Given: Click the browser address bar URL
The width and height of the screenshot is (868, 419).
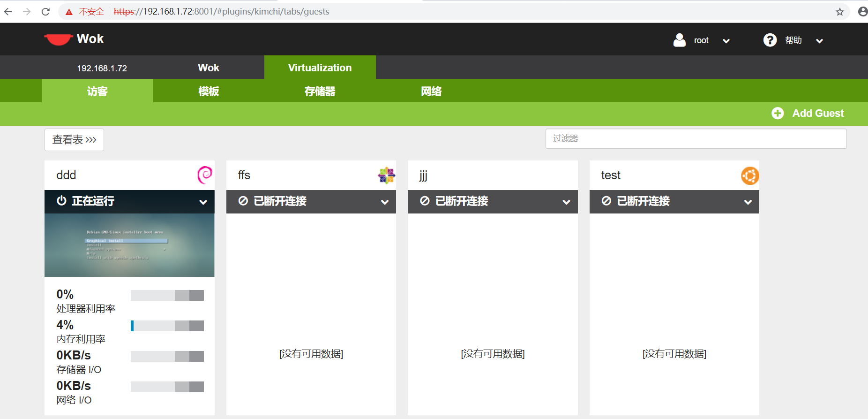Looking at the screenshot, I should click(222, 11).
